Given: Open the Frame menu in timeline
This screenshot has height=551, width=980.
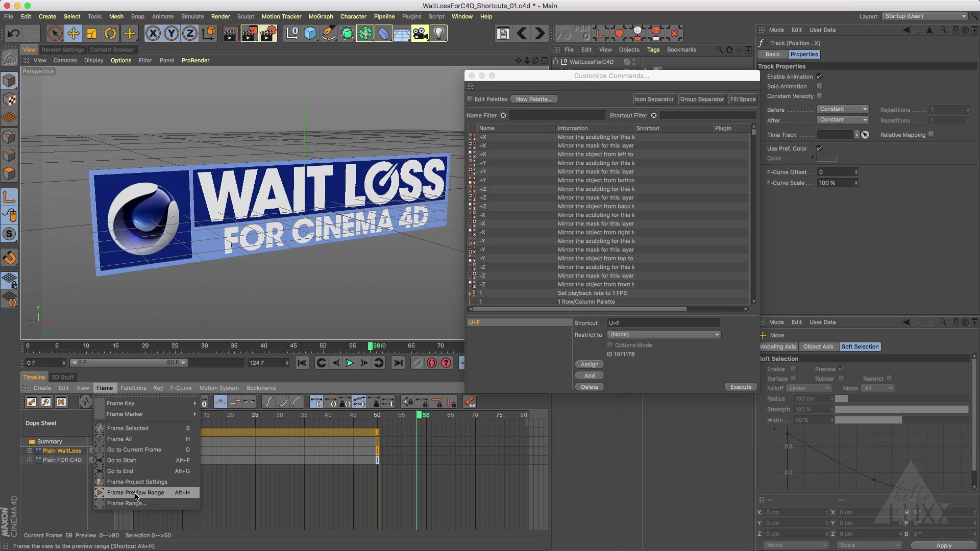Looking at the screenshot, I should (104, 388).
